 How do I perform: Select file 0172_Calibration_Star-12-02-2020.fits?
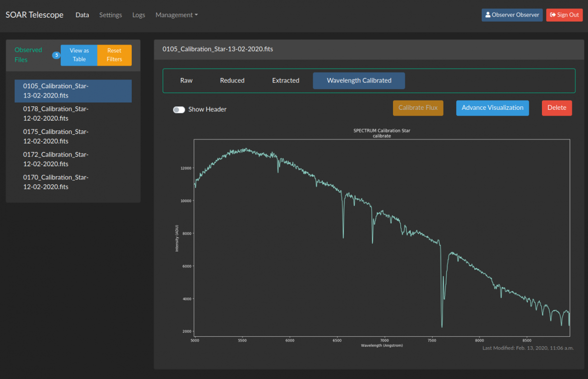click(x=73, y=159)
